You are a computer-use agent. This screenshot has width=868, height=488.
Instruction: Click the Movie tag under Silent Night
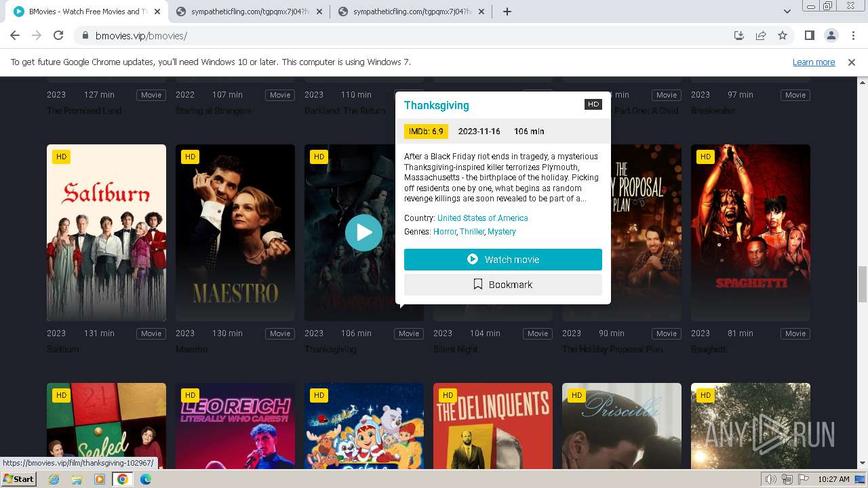538,333
